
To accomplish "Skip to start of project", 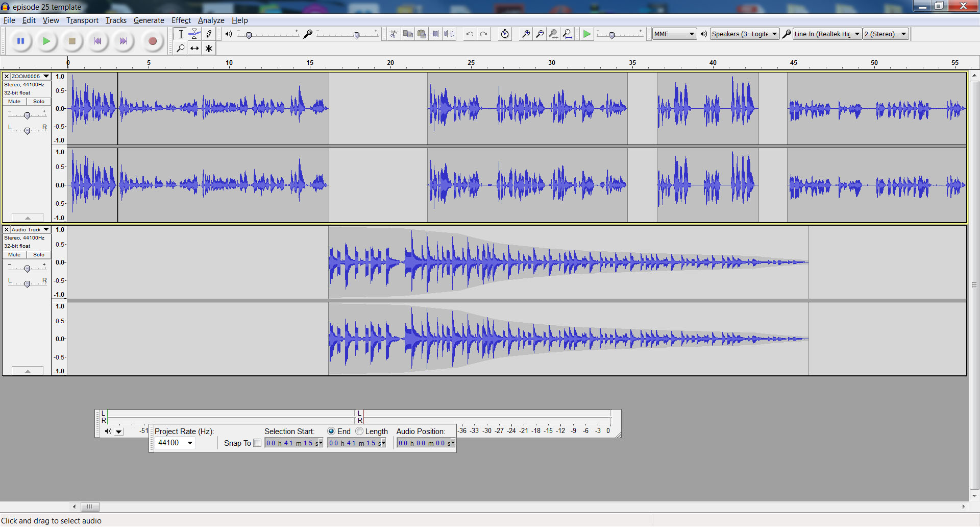I will (x=97, y=41).
